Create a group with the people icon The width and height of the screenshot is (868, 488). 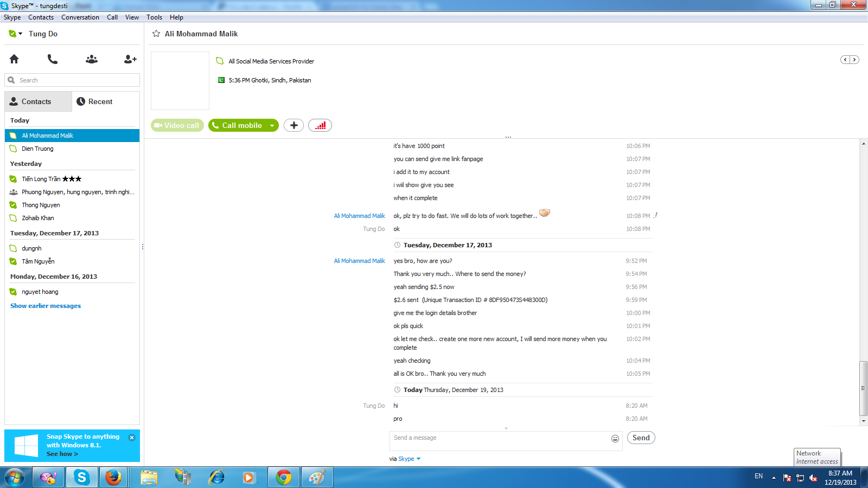click(x=92, y=59)
